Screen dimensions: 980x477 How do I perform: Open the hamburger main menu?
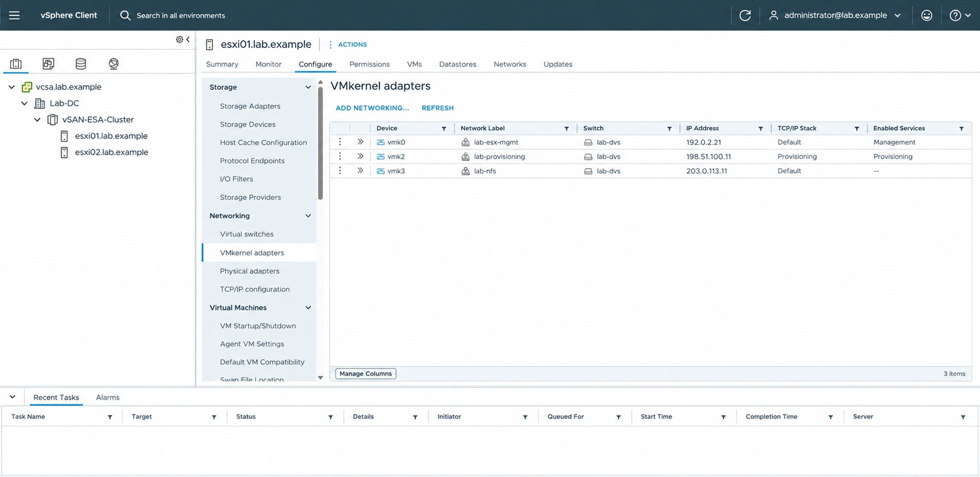[15, 15]
